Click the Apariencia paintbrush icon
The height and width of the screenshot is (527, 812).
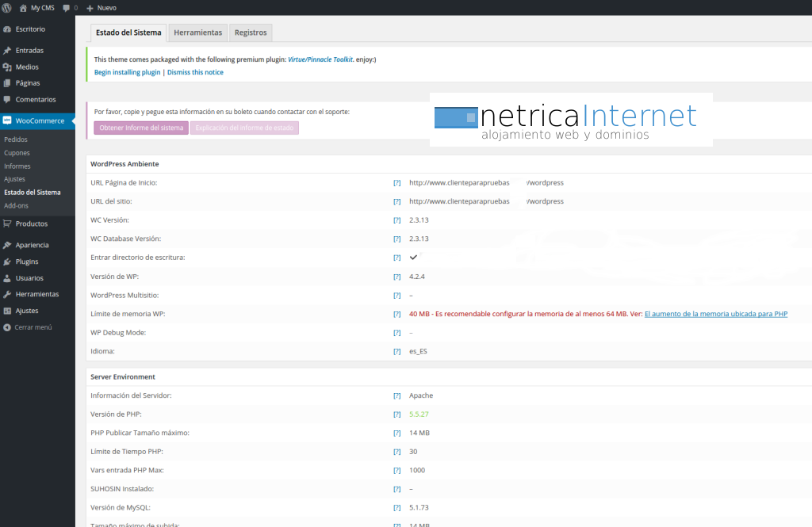point(7,246)
